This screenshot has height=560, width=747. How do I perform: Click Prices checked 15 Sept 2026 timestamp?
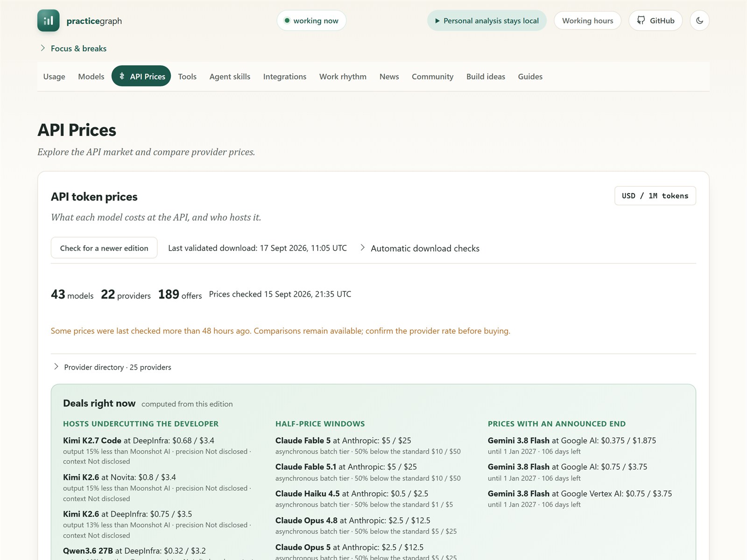point(280,294)
